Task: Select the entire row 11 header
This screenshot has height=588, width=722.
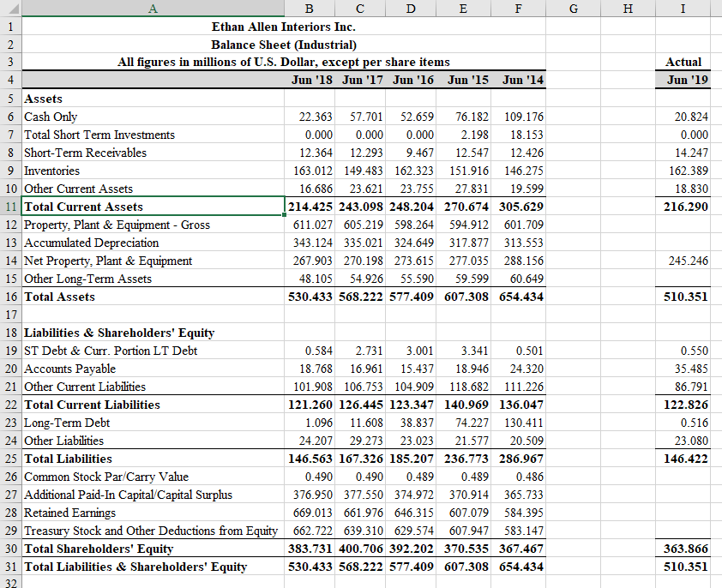Action: 11,207
